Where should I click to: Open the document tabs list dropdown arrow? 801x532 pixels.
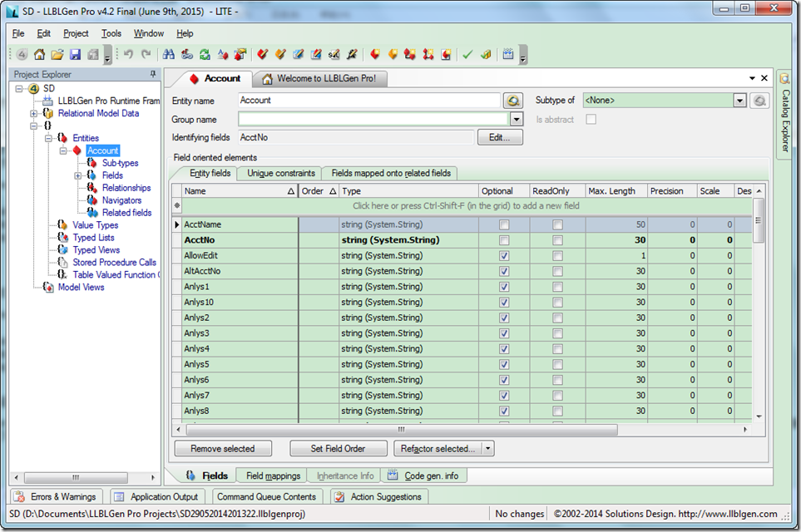(752, 78)
